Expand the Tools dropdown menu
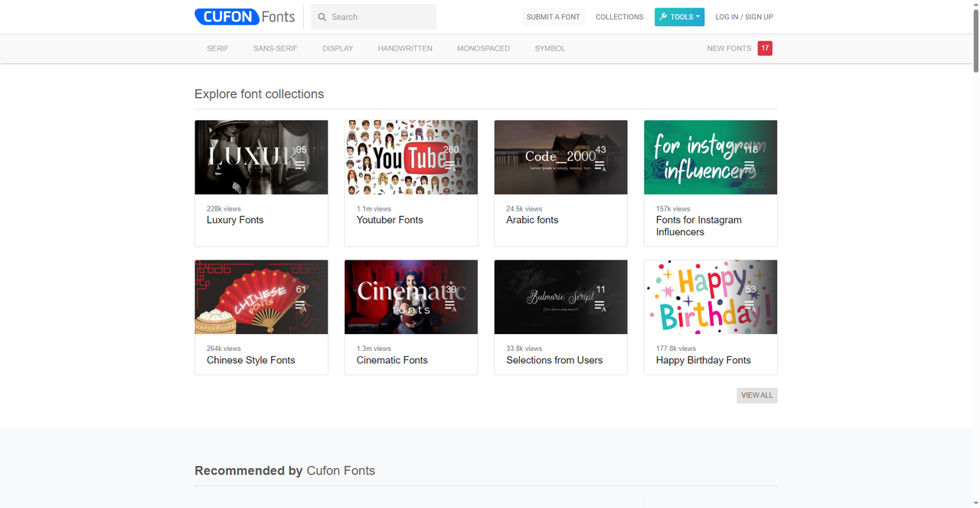 (x=679, y=17)
